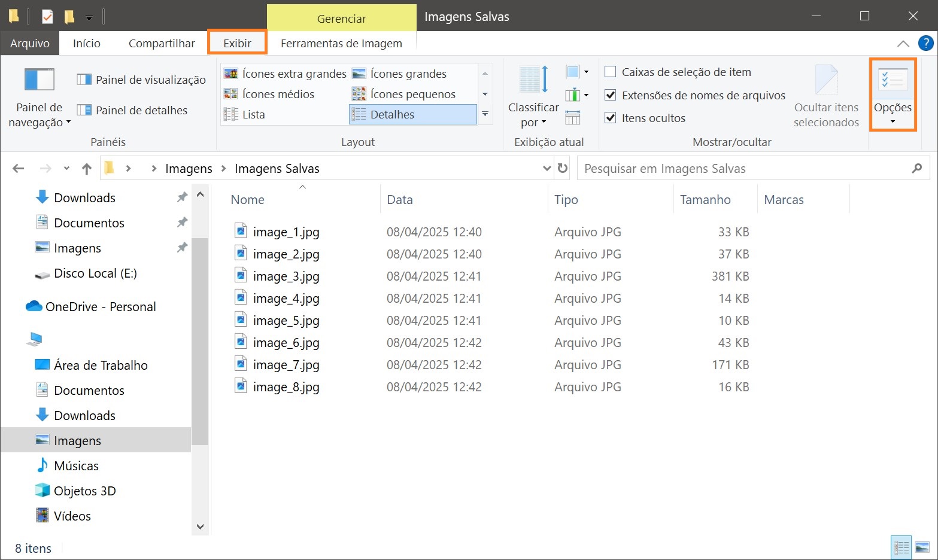Refresh the Imagens Salvas folder

(x=563, y=169)
